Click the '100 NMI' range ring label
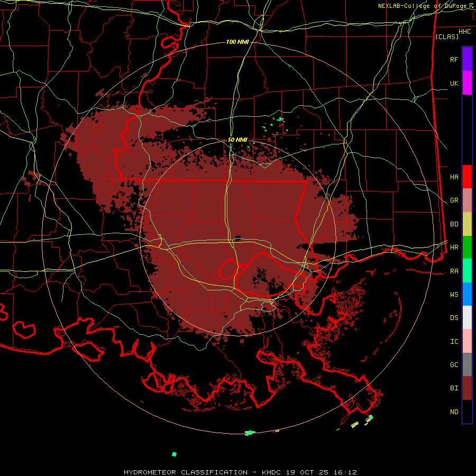476x476 pixels. [x=237, y=42]
